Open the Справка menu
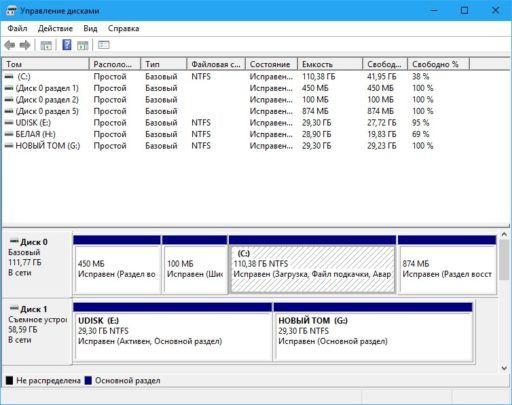The width and height of the screenshot is (512, 405). pos(123,28)
